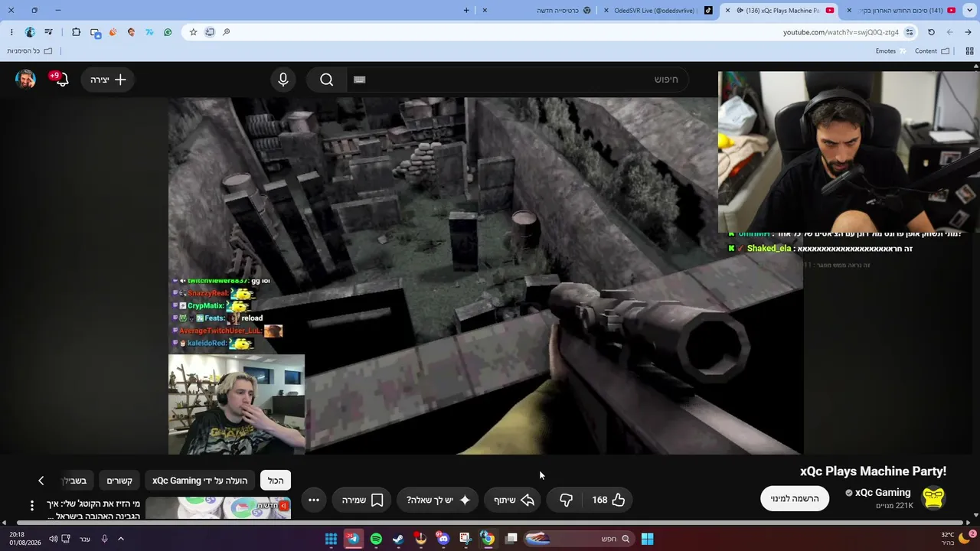
Task: Click the שמירה save button
Action: (x=362, y=500)
